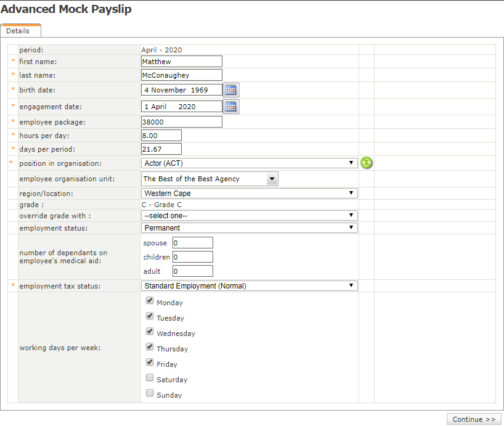Expand the override grade with dropdown
The height and width of the screenshot is (426, 504).
249,215
